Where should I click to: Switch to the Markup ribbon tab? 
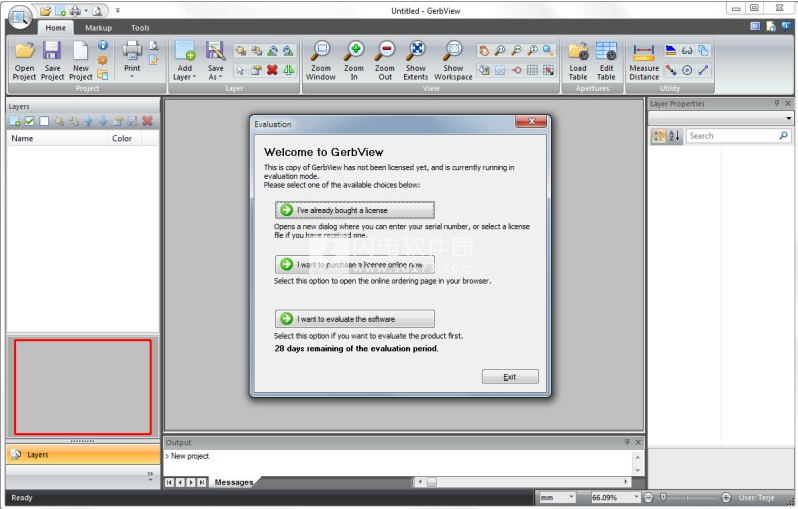98,28
